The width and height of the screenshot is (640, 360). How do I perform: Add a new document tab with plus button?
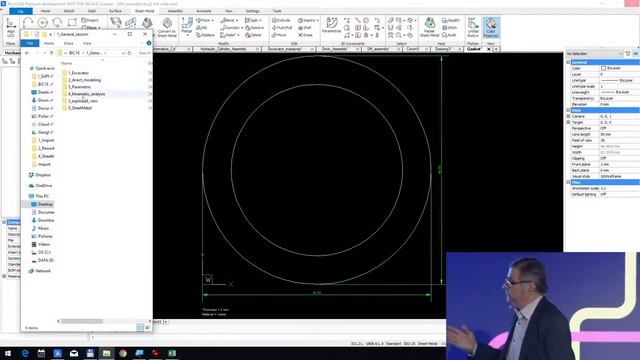click(x=496, y=49)
